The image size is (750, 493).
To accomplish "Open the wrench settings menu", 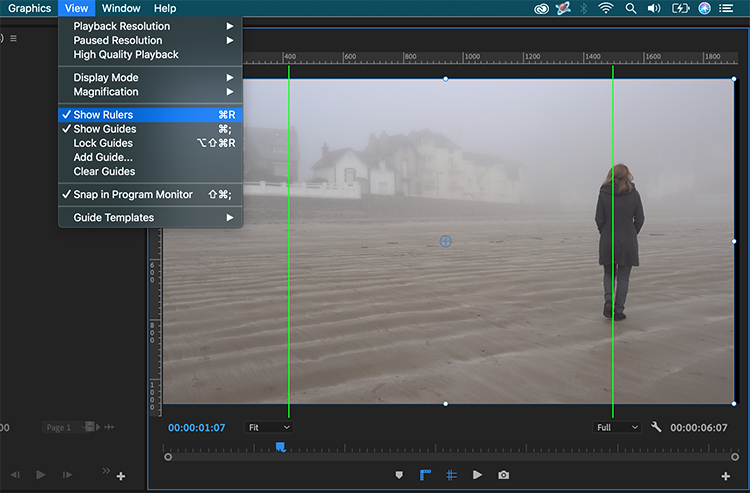I will tap(656, 427).
